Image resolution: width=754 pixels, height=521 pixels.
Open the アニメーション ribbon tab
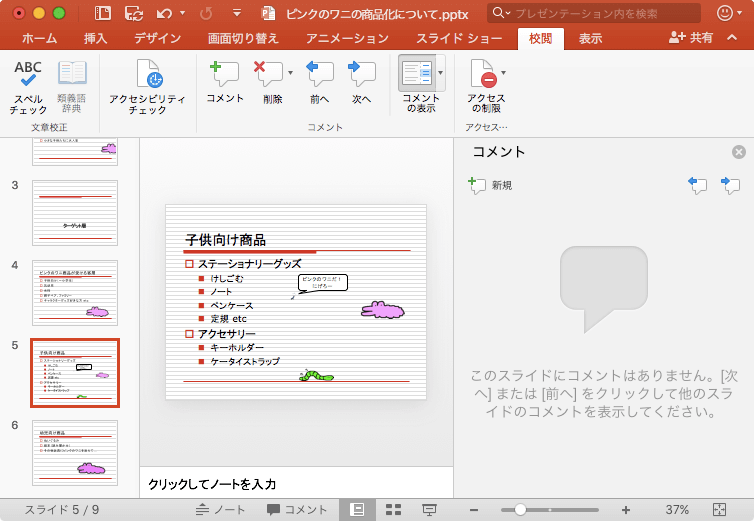(x=347, y=39)
